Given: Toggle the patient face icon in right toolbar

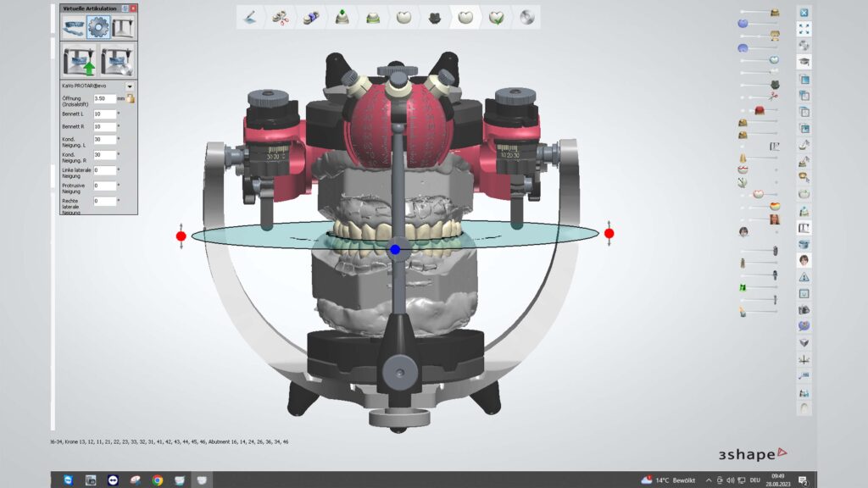Looking at the screenshot, I should (804, 260).
